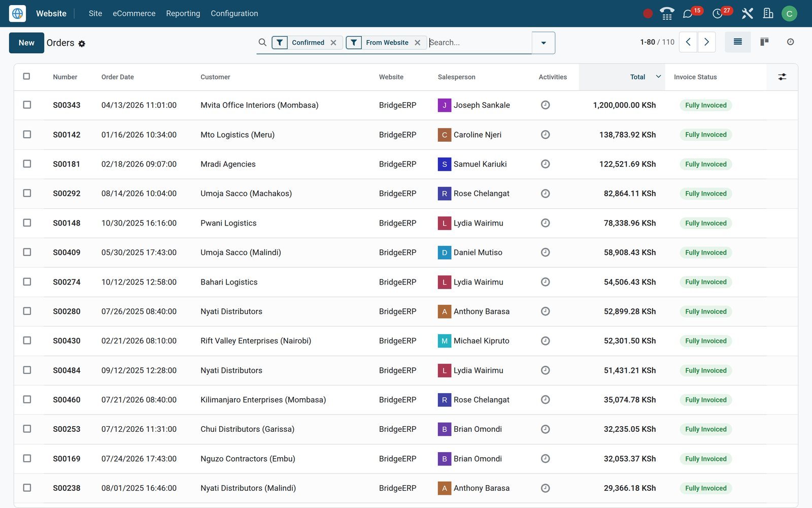
Task: Select the checkbox for order S00142
Action: [27, 134]
